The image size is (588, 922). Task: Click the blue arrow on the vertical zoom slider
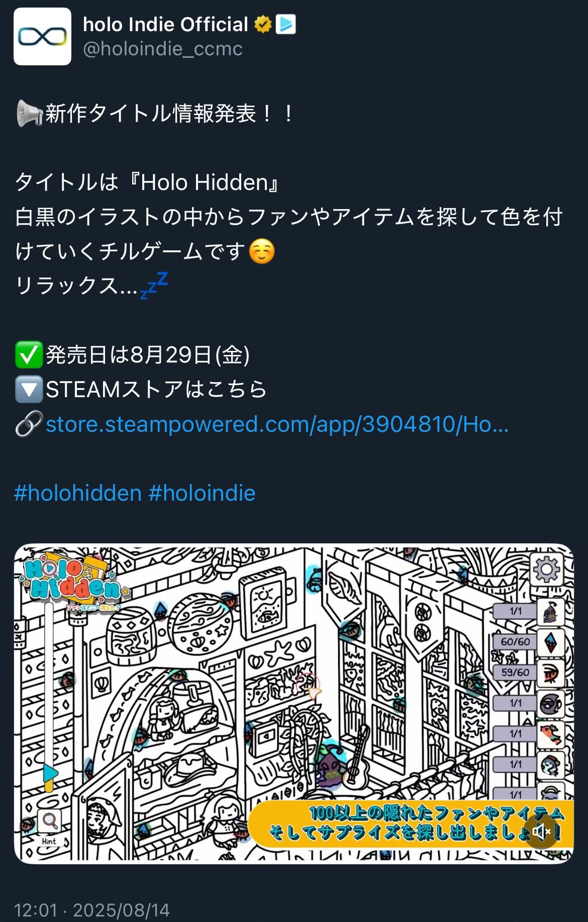50,773
